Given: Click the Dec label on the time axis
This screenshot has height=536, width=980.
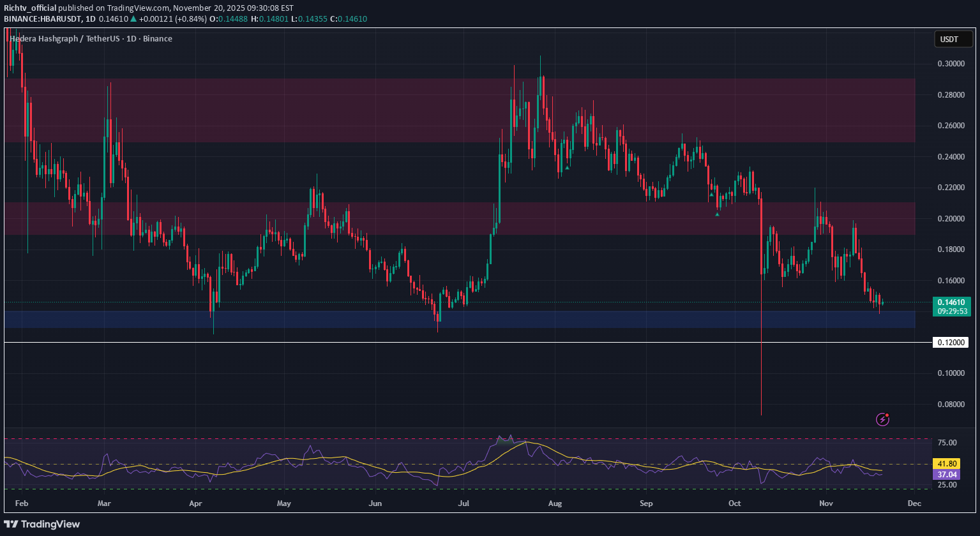Looking at the screenshot, I should 914,503.
